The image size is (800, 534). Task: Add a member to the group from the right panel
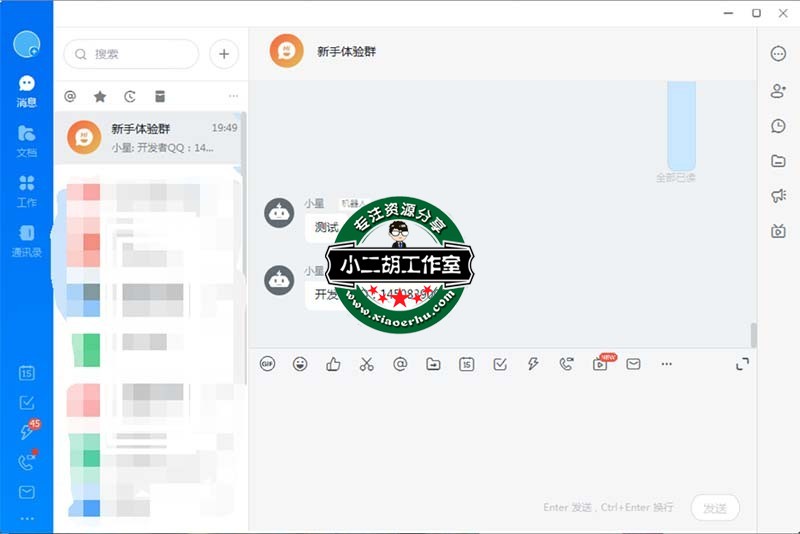point(778,91)
